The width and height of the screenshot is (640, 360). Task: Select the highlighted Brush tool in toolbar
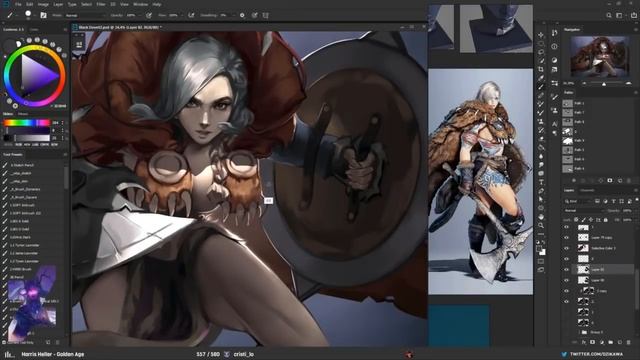(x=541, y=87)
